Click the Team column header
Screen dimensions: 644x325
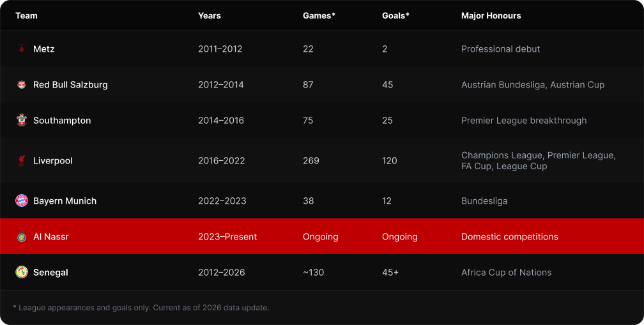point(26,15)
